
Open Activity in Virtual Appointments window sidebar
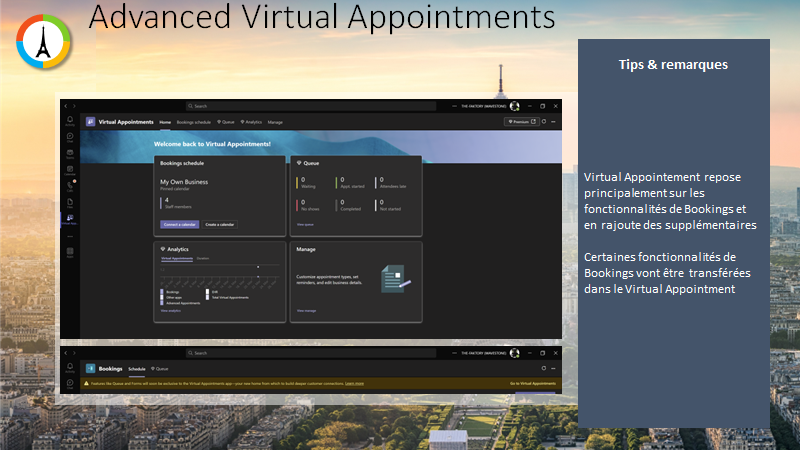pos(70,120)
